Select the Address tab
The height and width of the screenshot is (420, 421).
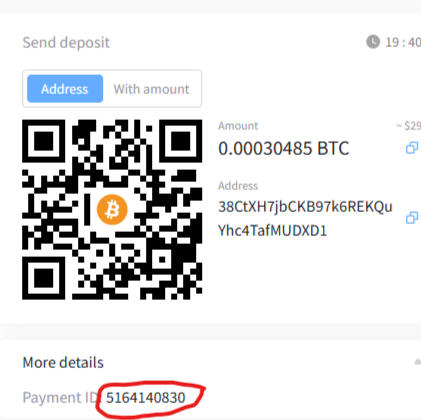pos(65,89)
